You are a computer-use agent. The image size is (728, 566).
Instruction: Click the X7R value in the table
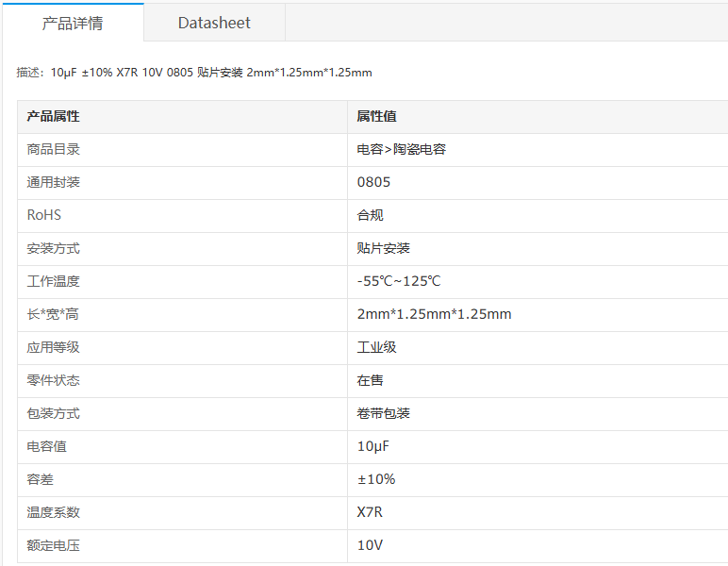(370, 512)
